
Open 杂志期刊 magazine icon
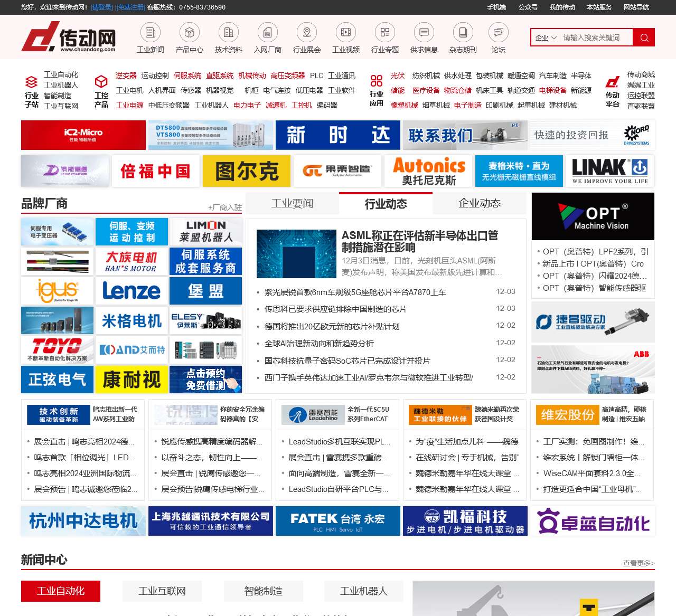pos(463,33)
